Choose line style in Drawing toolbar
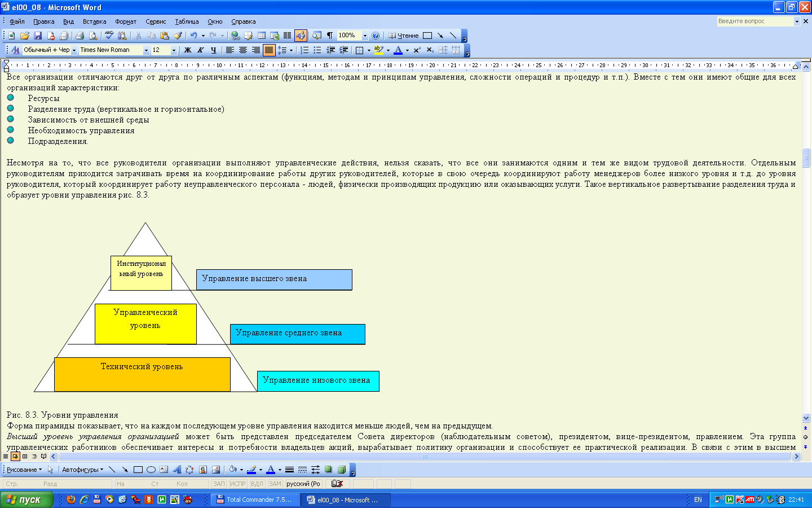Screen dimensions: 812x508 point(289,470)
